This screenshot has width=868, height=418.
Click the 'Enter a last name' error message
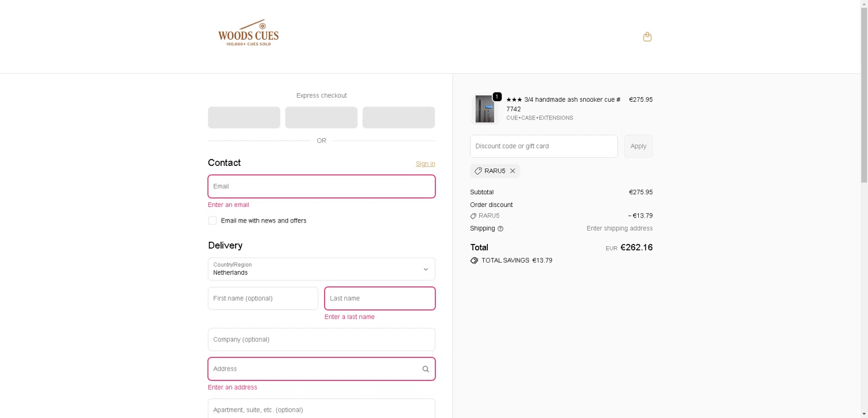pyautogui.click(x=350, y=317)
